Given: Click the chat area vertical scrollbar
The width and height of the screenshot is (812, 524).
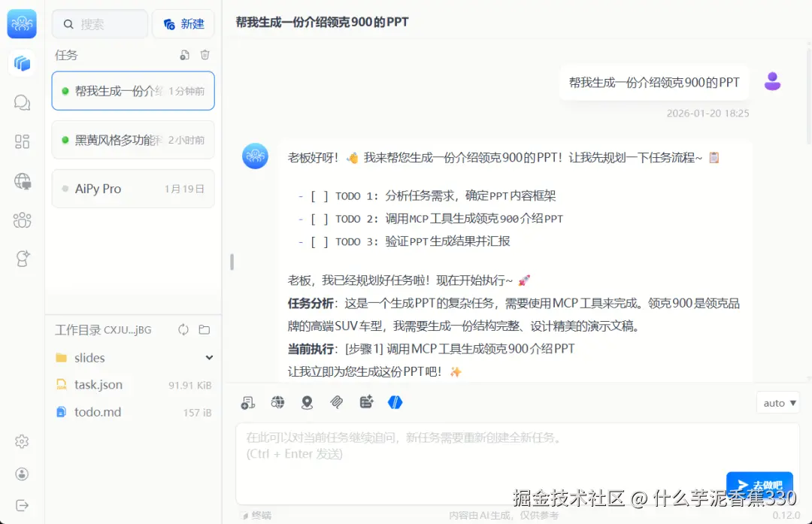Looking at the screenshot, I should click(809, 95).
